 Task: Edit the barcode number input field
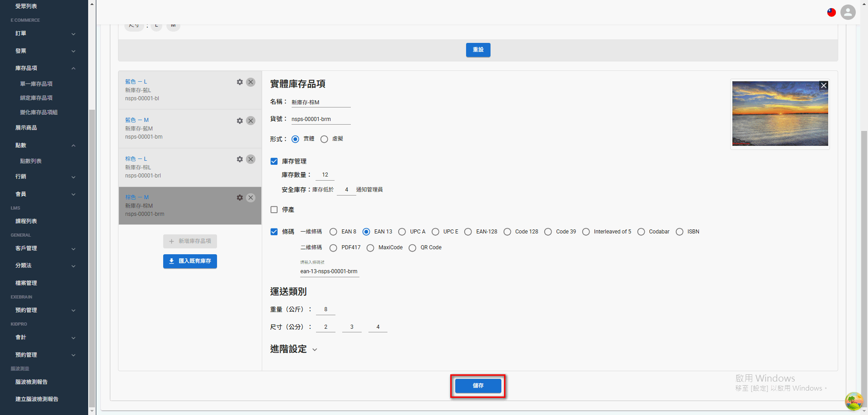click(x=330, y=271)
